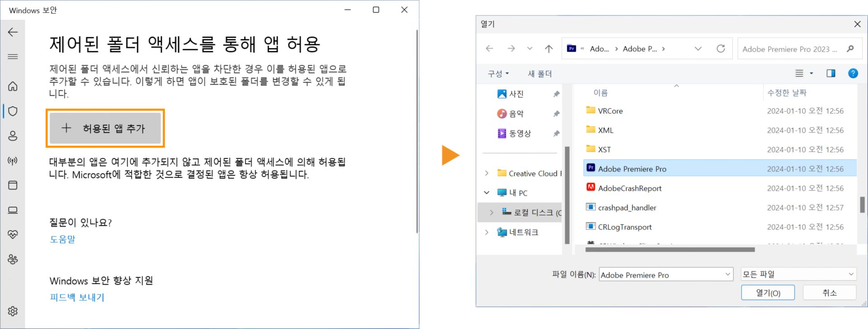Expand the 파일 이름 dropdown arrow
The image size is (868, 329).
click(x=728, y=274)
